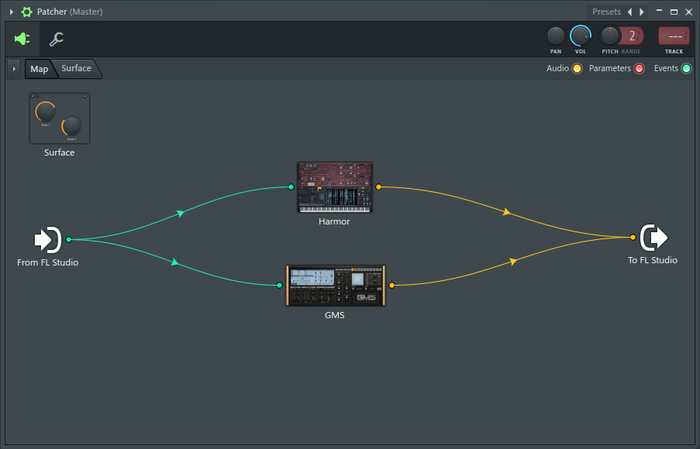Select the Harmor plugin node
The width and height of the screenshot is (700, 449).
pos(334,187)
